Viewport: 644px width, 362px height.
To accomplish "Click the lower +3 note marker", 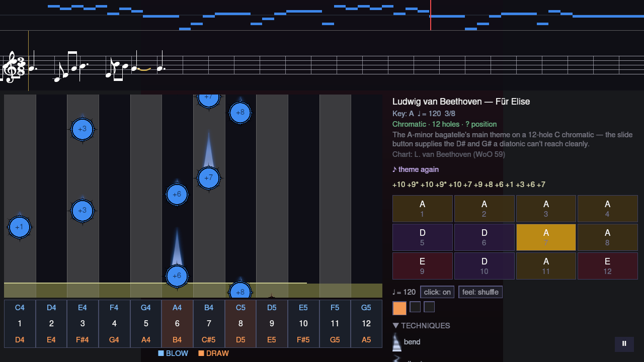I will point(83,211).
